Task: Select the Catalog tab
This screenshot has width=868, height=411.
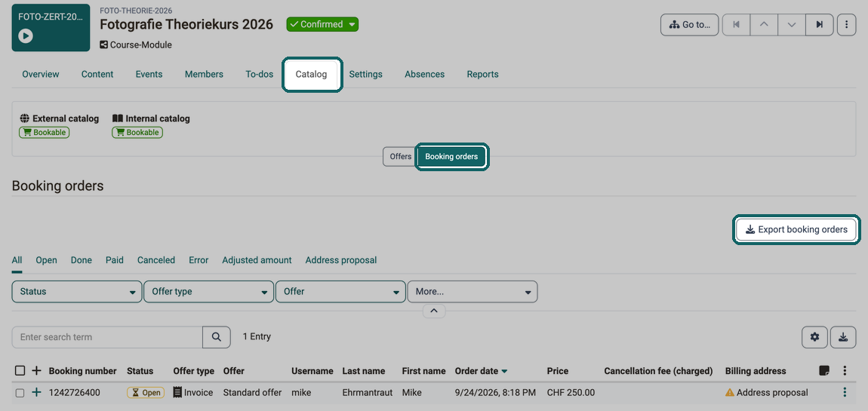Action: click(311, 74)
